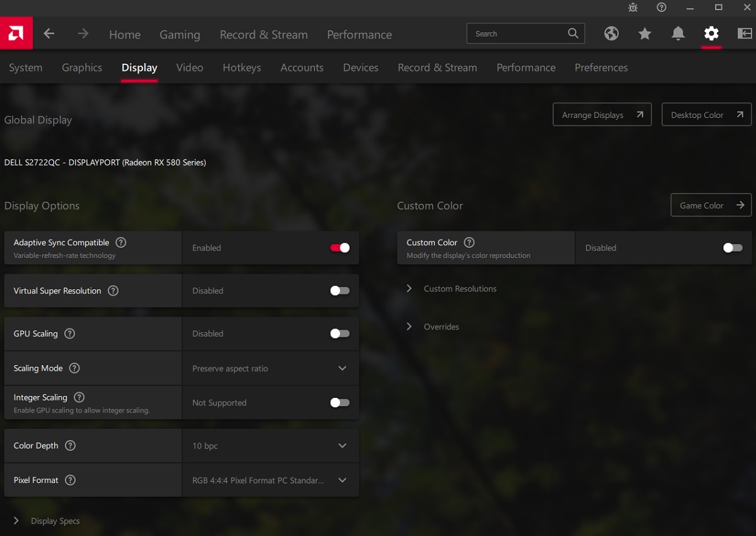Click Preserve aspect ratio value

pos(230,368)
